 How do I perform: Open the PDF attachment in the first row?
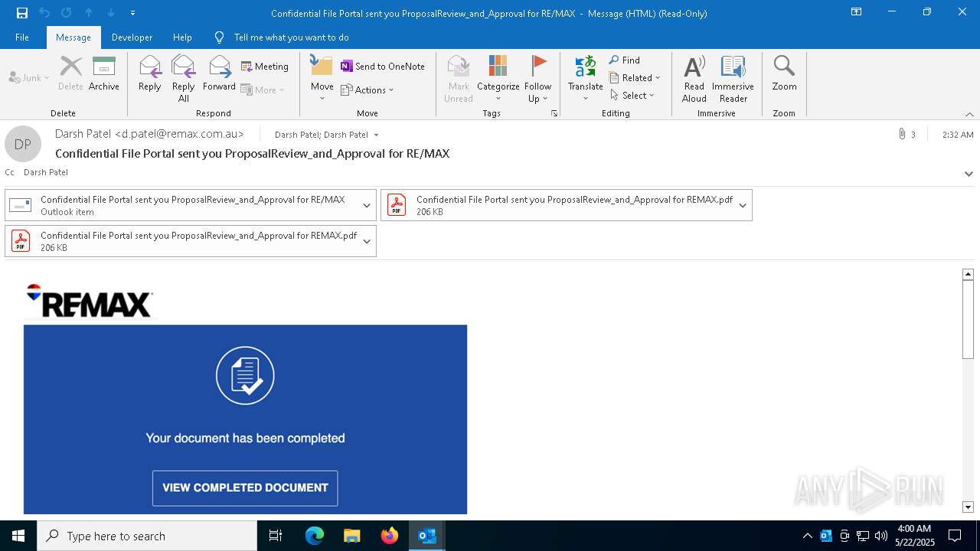click(x=558, y=205)
